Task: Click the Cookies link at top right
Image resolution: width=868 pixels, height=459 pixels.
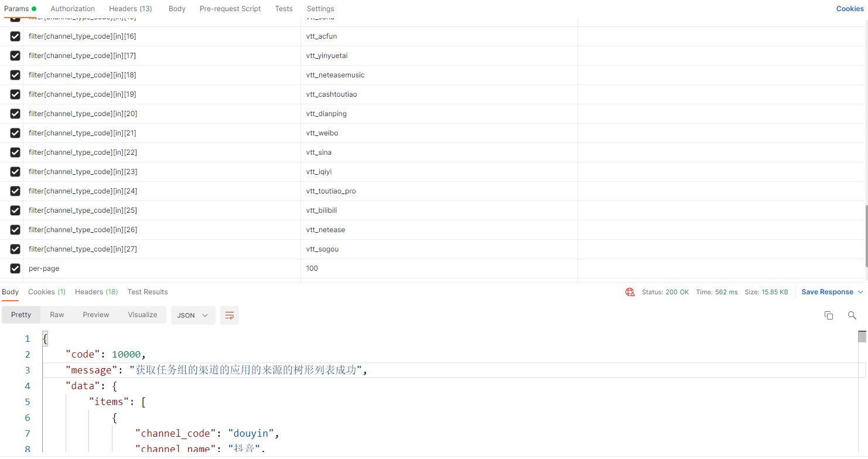Action: (850, 9)
